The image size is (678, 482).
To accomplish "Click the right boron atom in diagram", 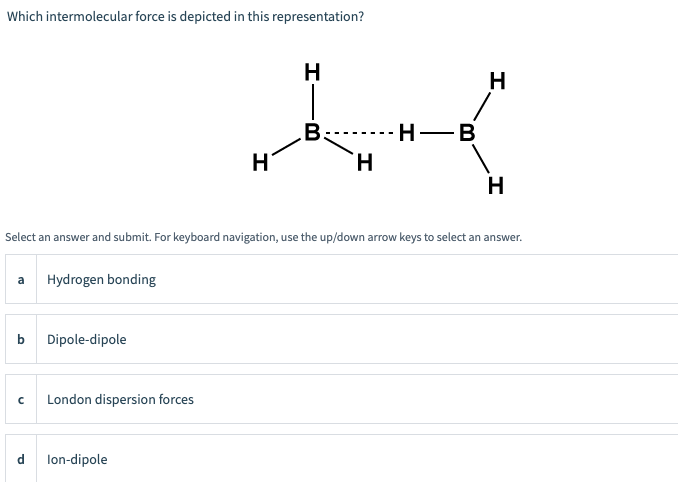I will pyautogui.click(x=466, y=132).
